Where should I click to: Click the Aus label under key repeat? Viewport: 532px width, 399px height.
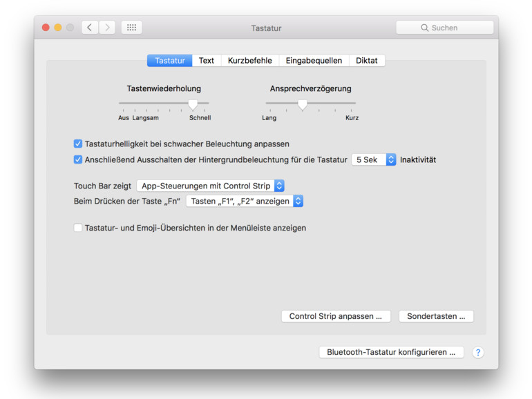124,118
